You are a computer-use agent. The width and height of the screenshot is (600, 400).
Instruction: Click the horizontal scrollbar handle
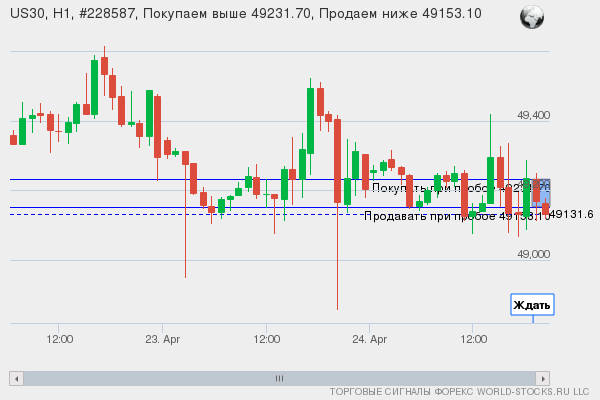coord(280,379)
